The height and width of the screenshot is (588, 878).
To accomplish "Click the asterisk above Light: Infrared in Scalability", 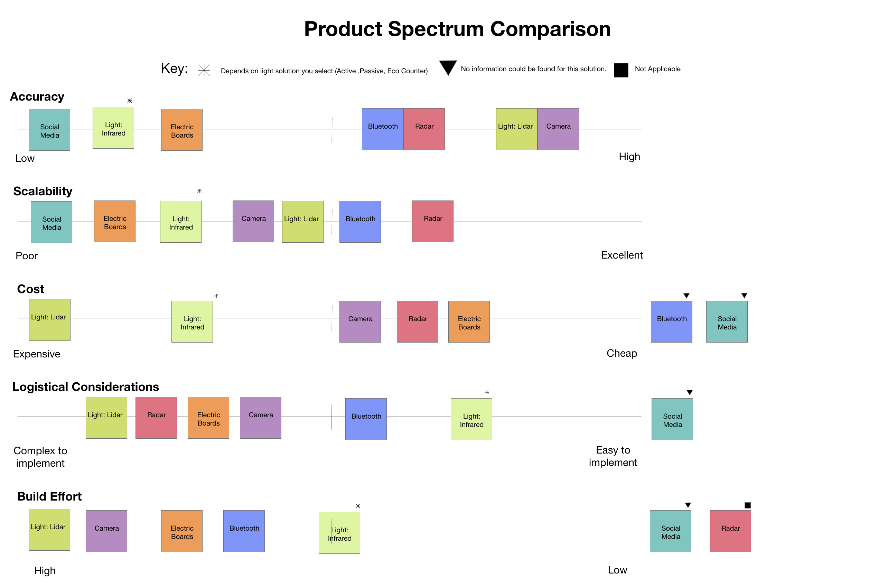I will point(199,191).
